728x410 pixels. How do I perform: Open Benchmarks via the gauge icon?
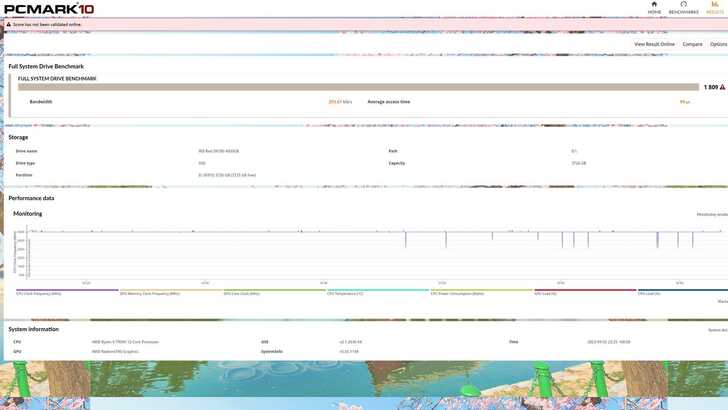click(683, 4)
